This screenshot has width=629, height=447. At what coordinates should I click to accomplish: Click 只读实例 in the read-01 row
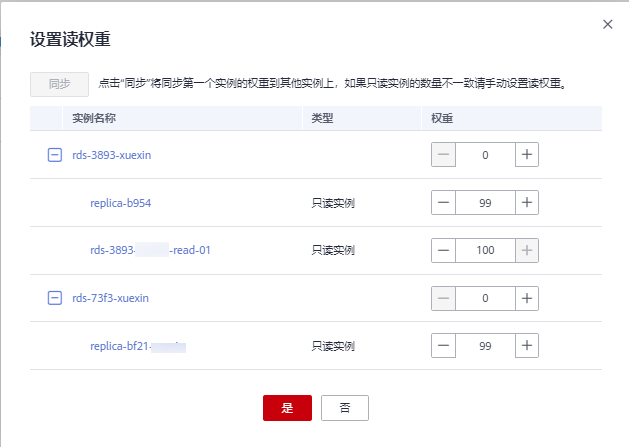[x=333, y=250]
